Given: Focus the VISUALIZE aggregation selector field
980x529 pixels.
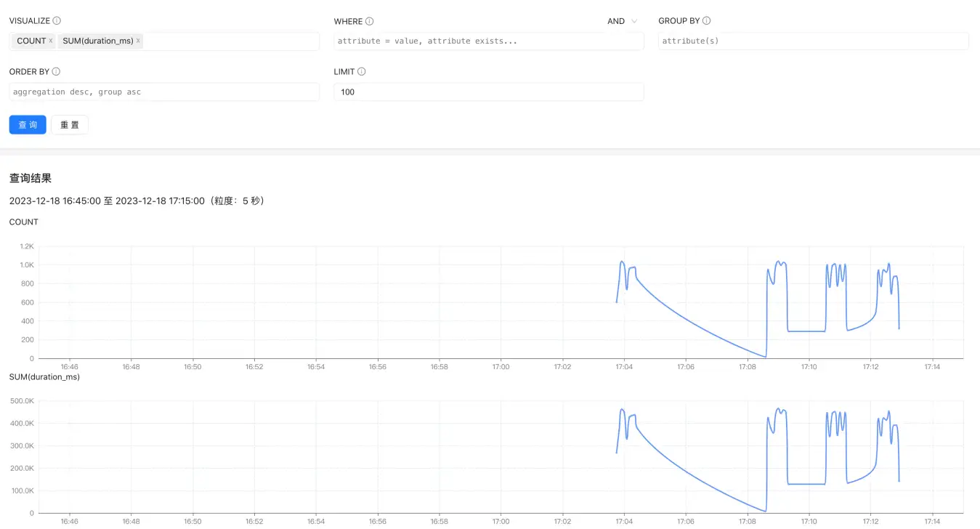Looking at the screenshot, I should pyautogui.click(x=230, y=41).
